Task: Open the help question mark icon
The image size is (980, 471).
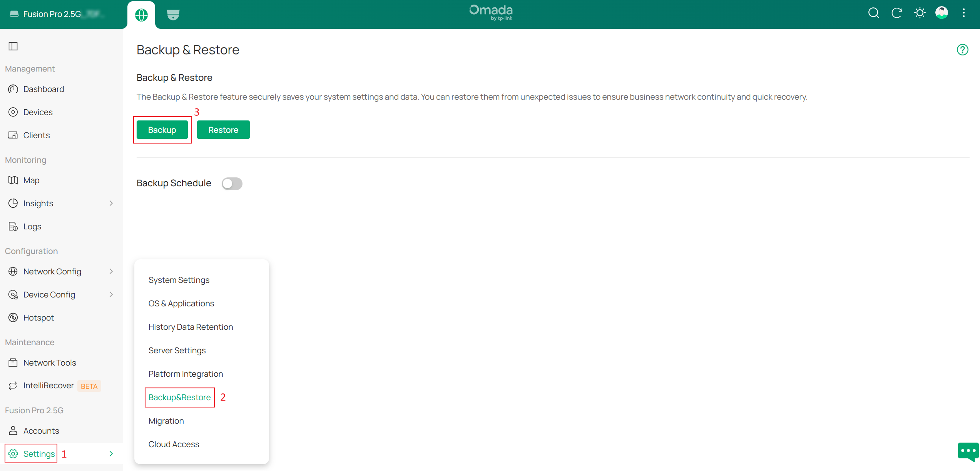Action: click(962, 50)
